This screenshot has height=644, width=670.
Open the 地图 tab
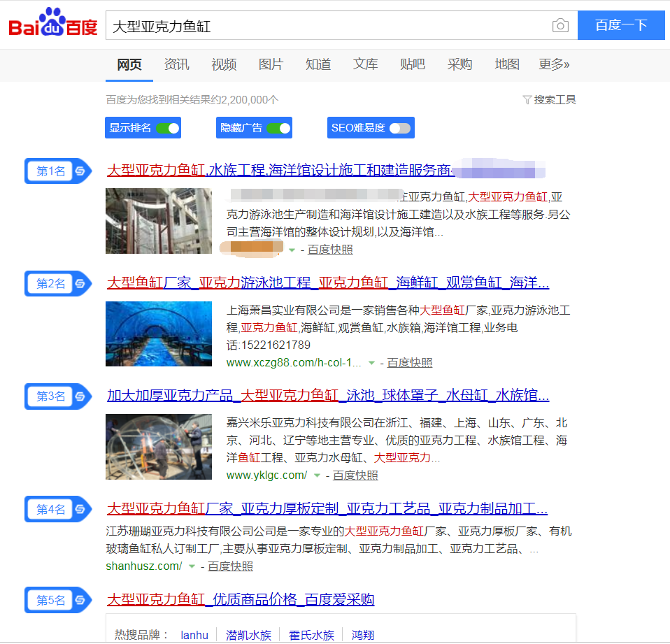tap(507, 64)
